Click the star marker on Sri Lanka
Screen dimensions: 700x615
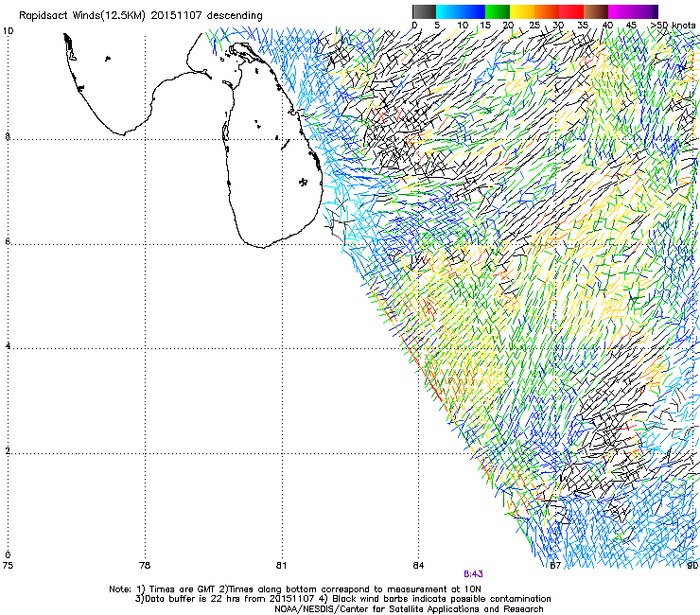click(303, 182)
